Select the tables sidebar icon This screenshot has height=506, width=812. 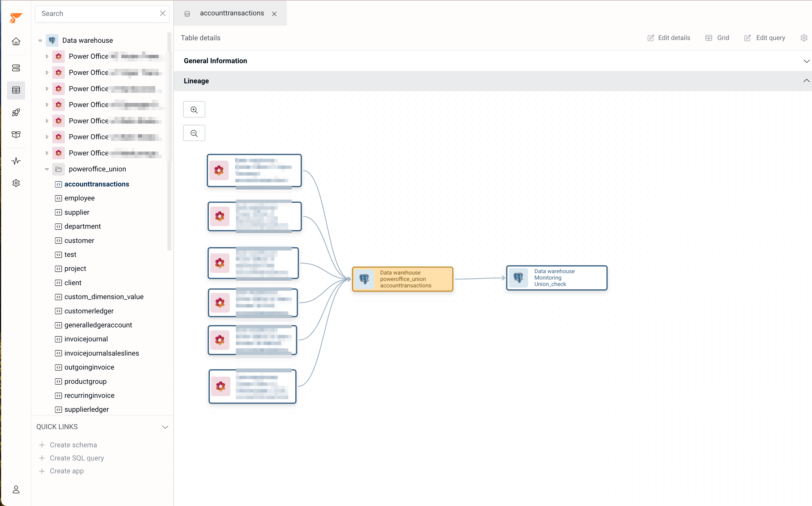pos(16,90)
